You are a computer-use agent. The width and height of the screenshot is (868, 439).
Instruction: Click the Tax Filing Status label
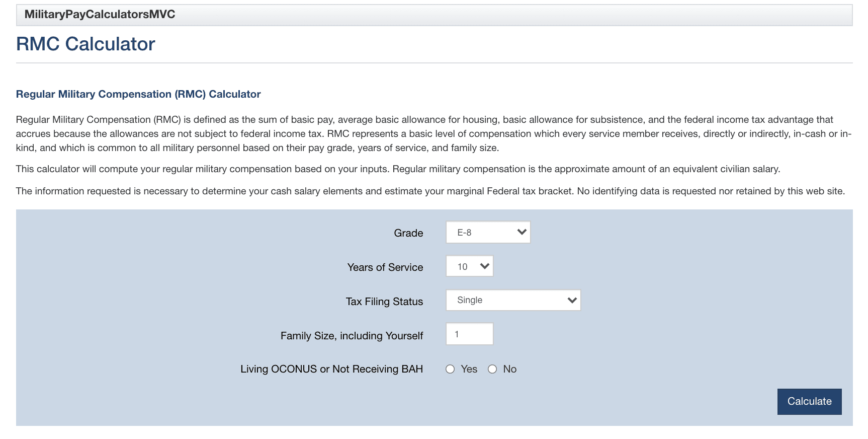pyautogui.click(x=384, y=302)
